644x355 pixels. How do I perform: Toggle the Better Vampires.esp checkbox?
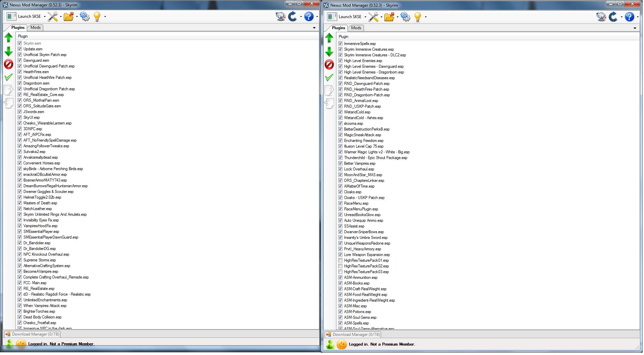click(340, 163)
